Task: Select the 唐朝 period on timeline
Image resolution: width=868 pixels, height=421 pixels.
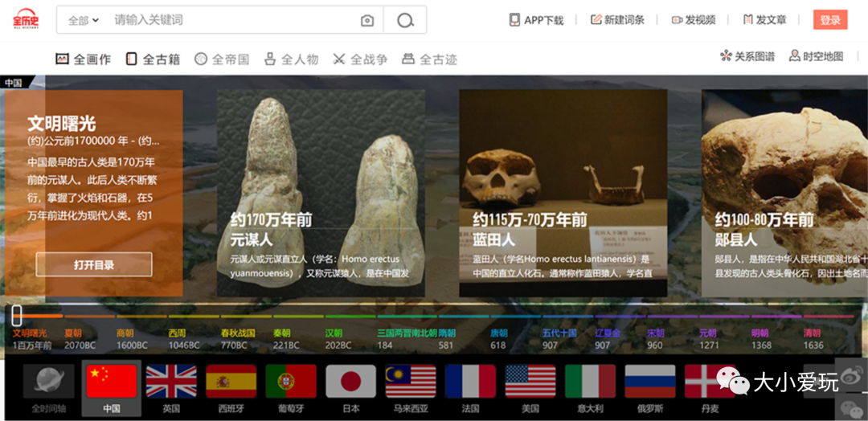Action: pyautogui.click(x=499, y=333)
